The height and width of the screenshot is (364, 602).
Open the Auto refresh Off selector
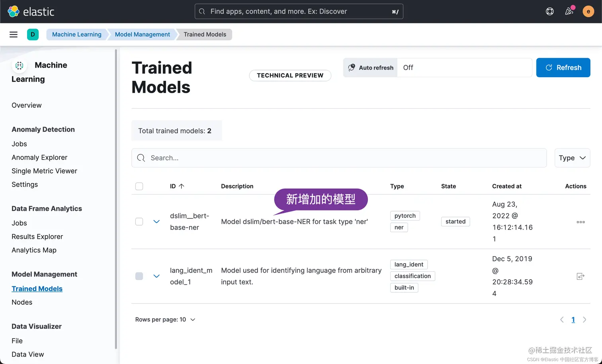465,68
